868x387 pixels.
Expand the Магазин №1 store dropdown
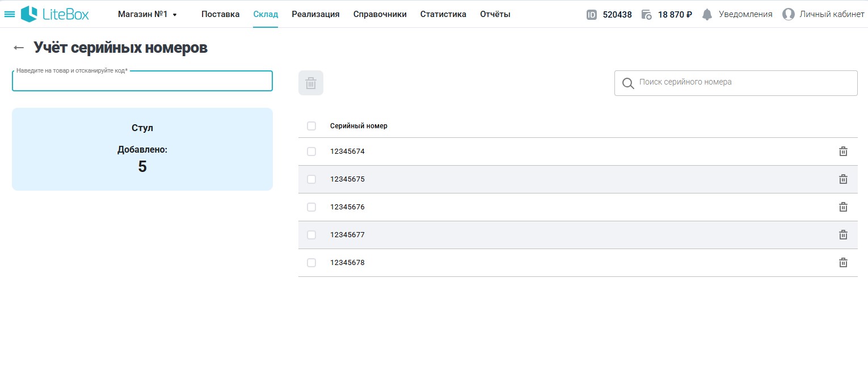click(x=148, y=15)
